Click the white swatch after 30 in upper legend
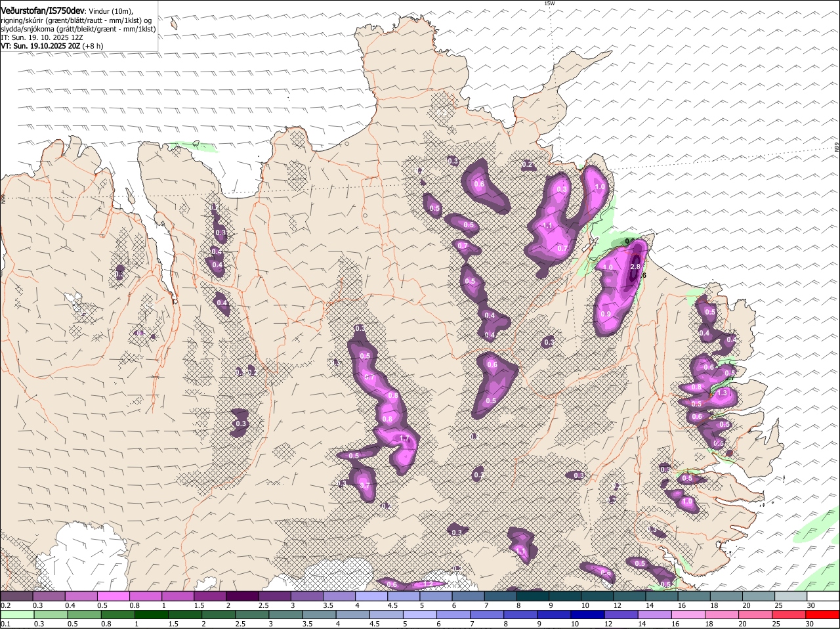Screen dimensions: 840x629 [x=823, y=596]
